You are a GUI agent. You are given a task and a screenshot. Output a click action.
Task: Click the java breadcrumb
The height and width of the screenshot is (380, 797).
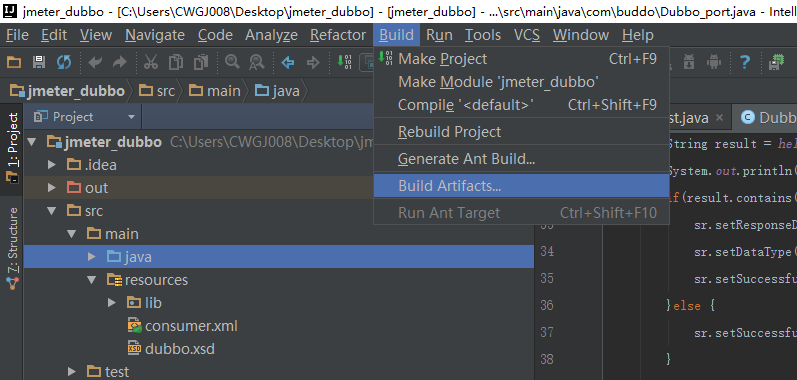coord(278,91)
